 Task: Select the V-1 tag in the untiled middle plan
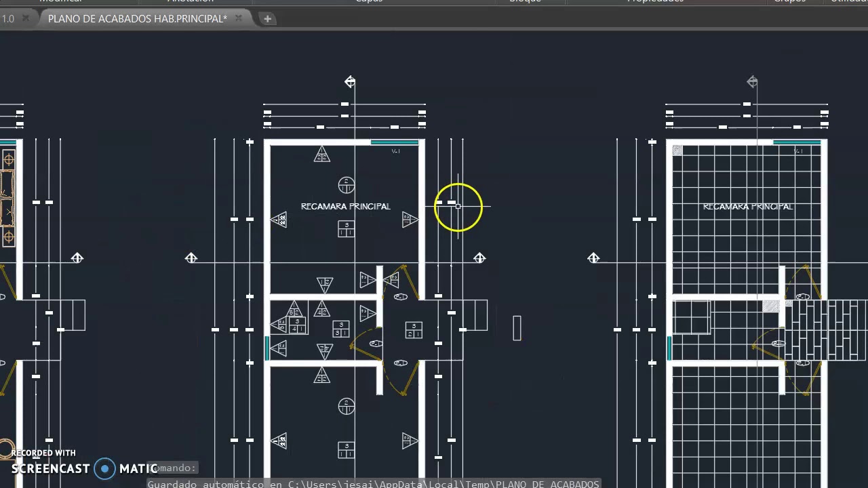point(396,151)
